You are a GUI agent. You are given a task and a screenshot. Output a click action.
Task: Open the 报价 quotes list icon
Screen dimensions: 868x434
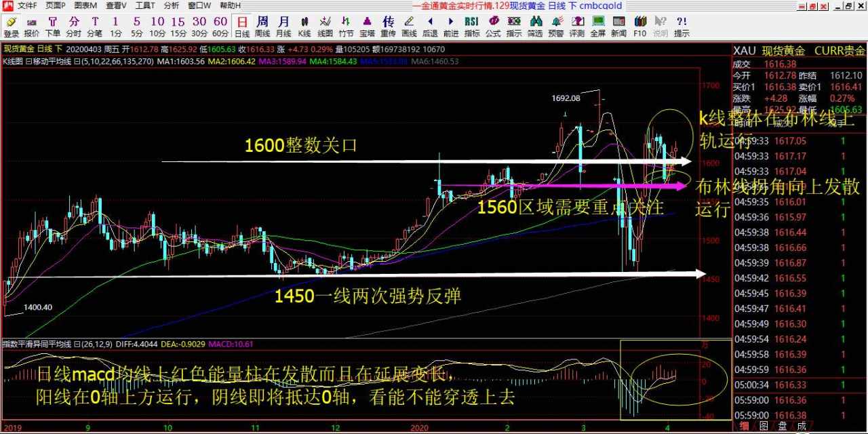point(32,26)
